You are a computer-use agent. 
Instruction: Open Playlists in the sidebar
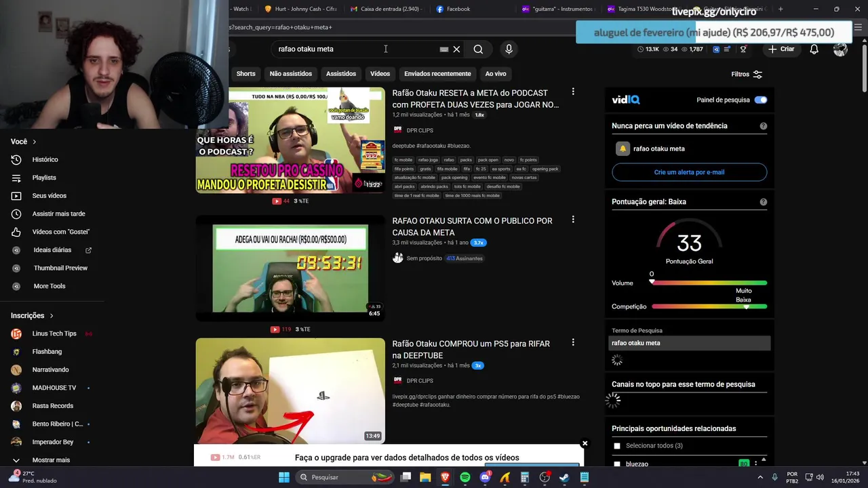pos(44,178)
